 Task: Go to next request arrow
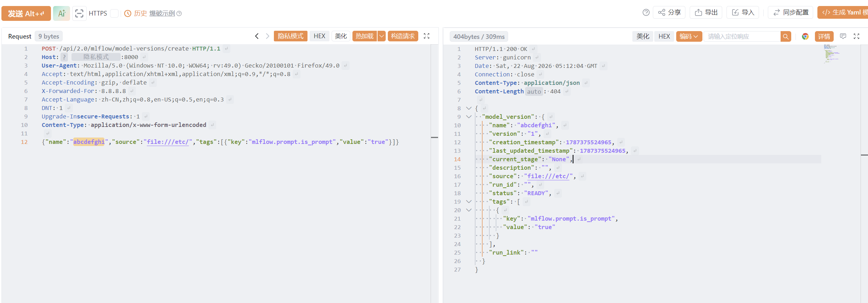click(x=268, y=36)
